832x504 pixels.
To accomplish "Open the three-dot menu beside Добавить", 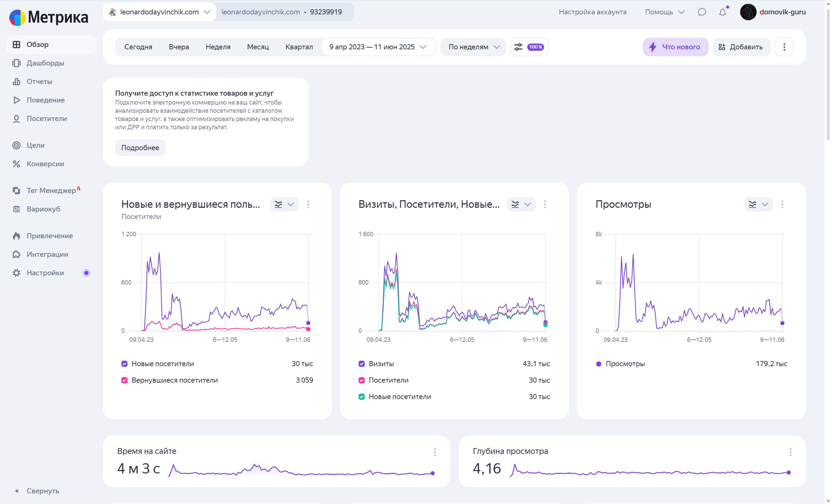I will tap(784, 47).
